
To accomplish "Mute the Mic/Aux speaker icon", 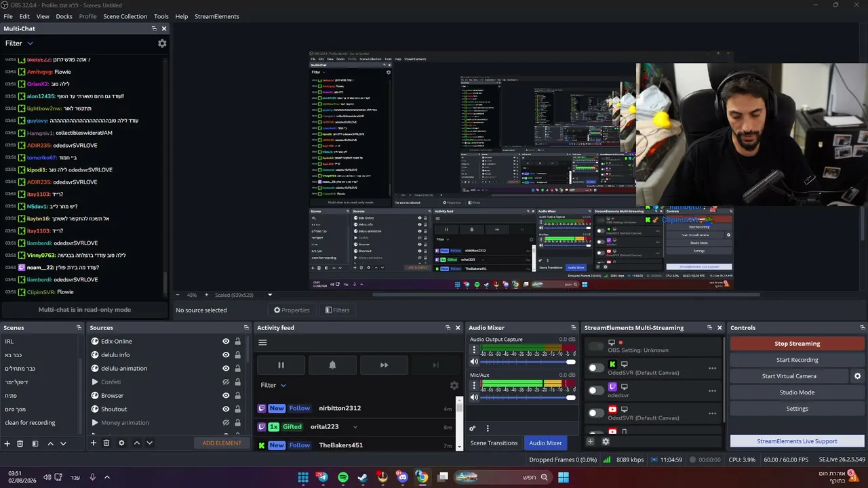I will pyautogui.click(x=475, y=397).
